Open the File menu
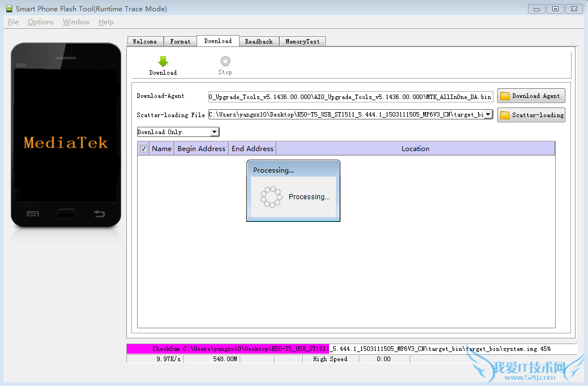 pos(13,22)
